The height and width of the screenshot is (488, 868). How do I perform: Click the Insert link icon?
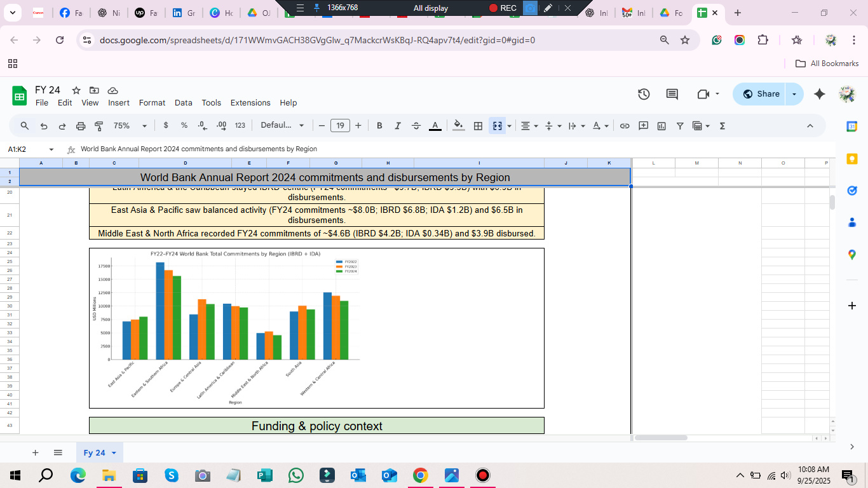click(x=625, y=126)
